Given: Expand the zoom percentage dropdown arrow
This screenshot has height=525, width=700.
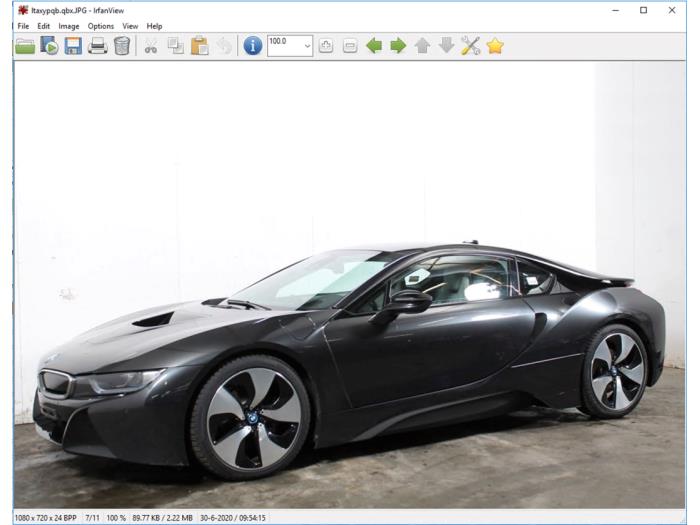Looking at the screenshot, I should (307, 46).
